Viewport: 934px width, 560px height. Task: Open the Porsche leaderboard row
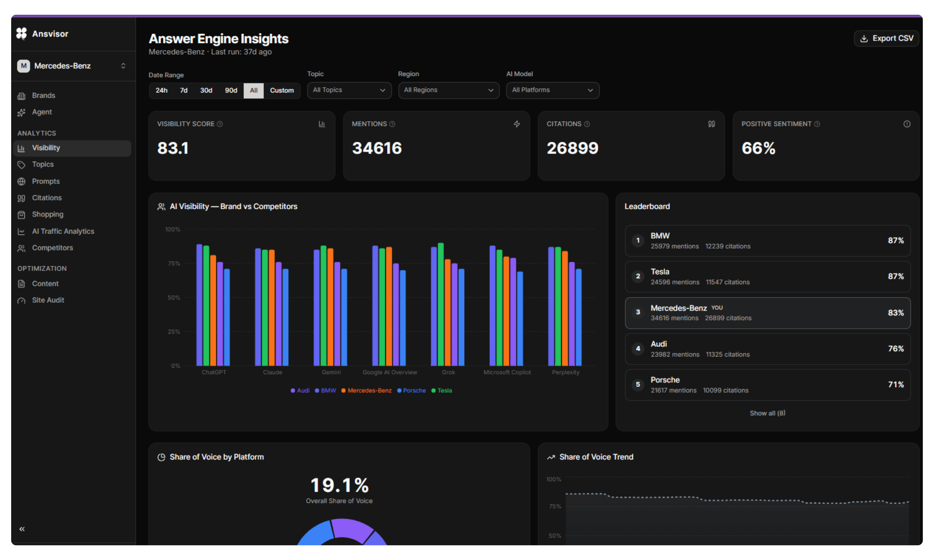(x=767, y=385)
